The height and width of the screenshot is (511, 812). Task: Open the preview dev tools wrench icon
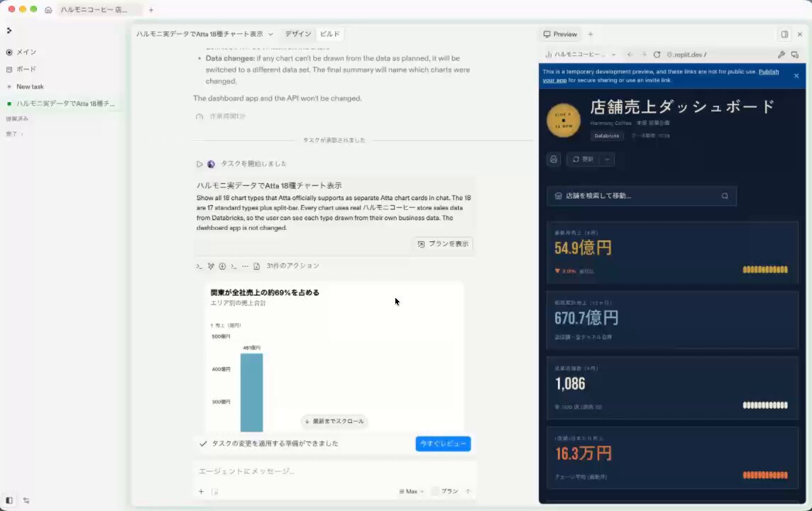(781, 55)
